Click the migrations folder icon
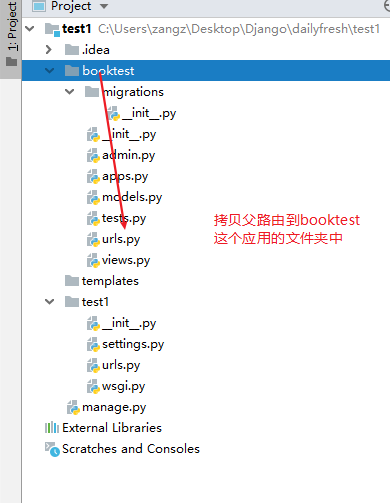390x503 pixels. (x=92, y=92)
